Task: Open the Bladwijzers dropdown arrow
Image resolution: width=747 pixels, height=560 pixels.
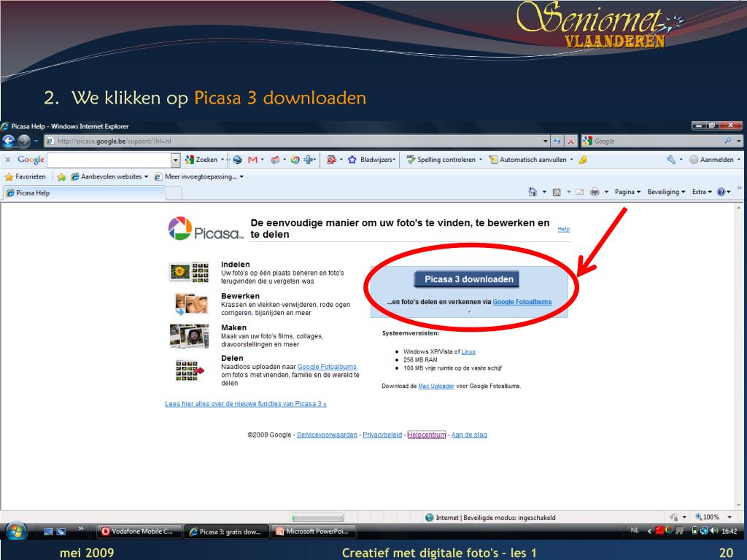Action: click(394, 160)
